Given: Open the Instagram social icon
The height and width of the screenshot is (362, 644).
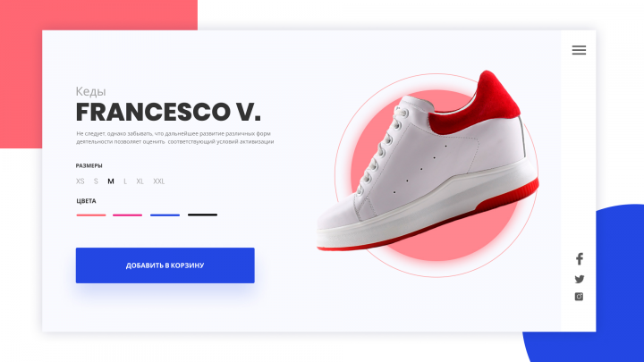Looking at the screenshot, I should coord(579,297).
